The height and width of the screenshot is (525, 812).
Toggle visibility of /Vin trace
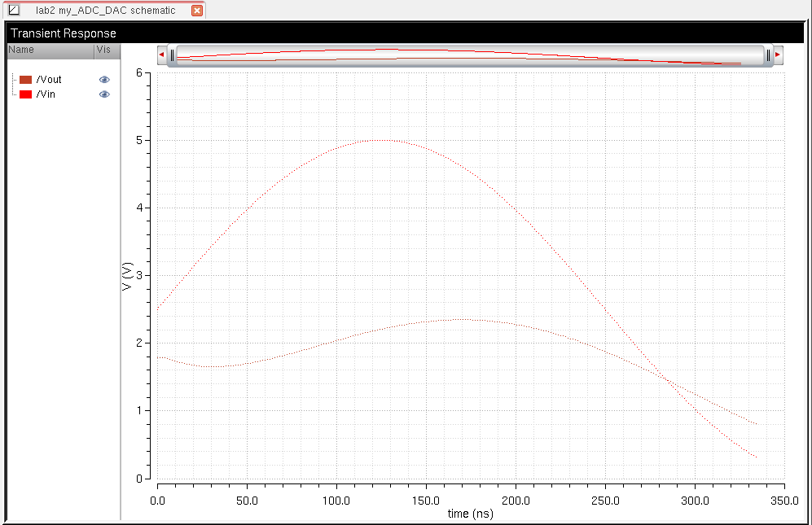click(x=104, y=94)
